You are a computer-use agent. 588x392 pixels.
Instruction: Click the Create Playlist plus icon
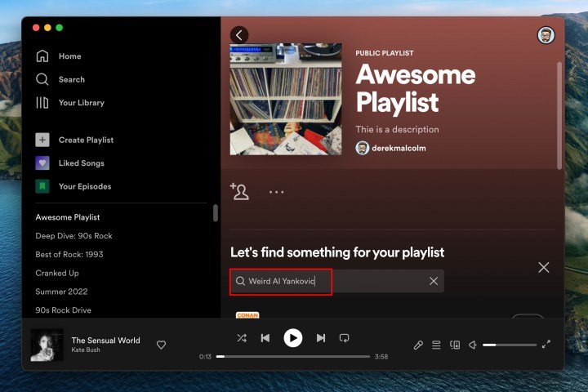[42, 140]
